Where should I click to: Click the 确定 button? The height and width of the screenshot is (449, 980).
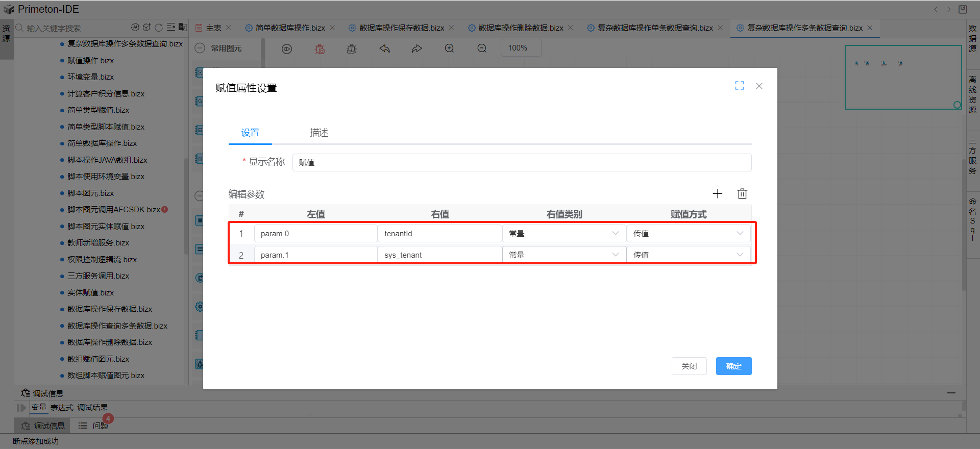(733, 366)
